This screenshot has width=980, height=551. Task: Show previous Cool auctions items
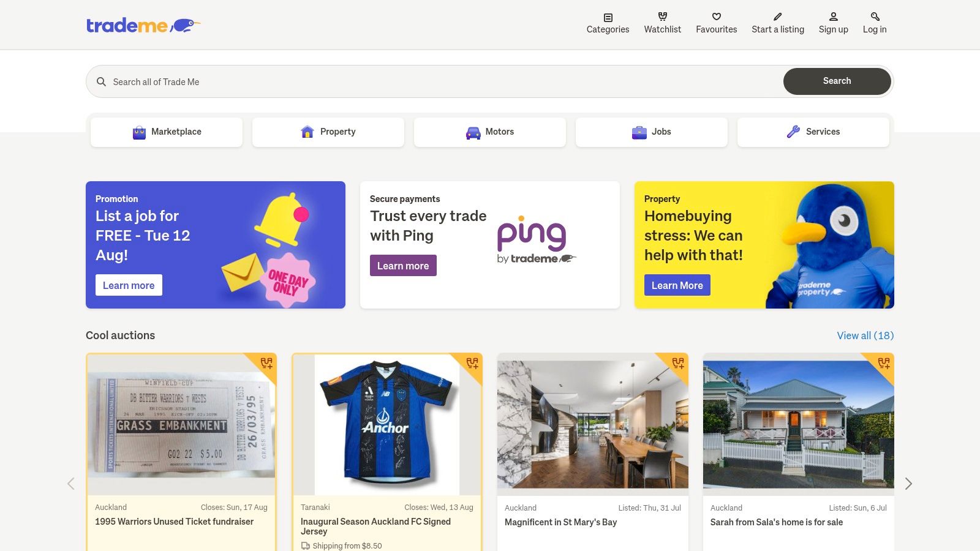coord(71,484)
